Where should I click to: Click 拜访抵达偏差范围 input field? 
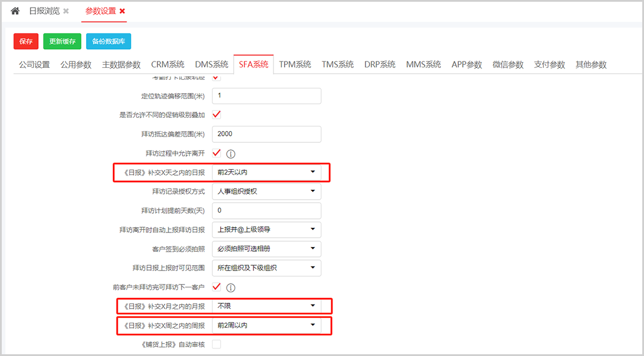click(x=266, y=134)
